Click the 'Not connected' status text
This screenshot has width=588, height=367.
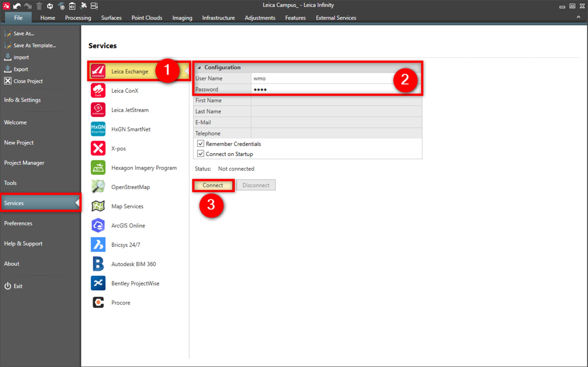[x=236, y=169]
